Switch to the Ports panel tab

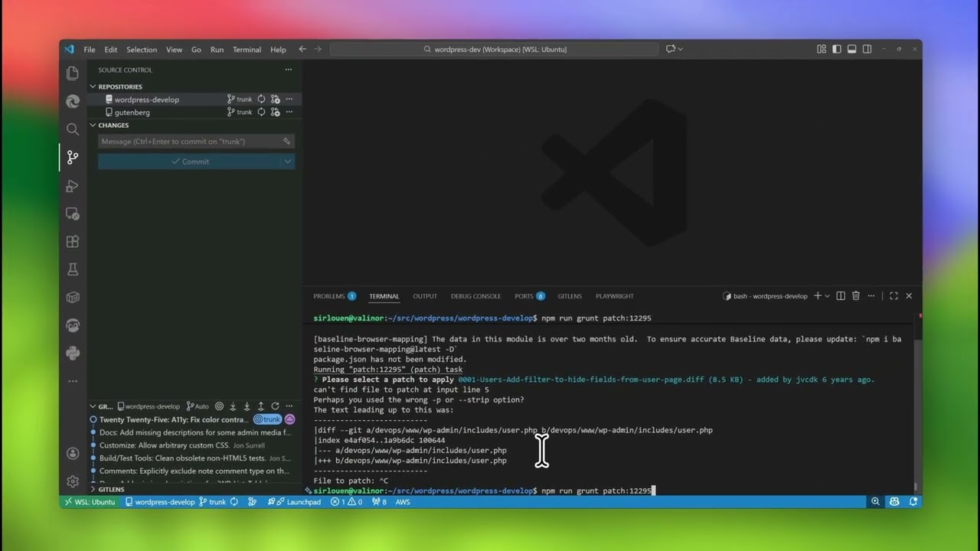530,296
